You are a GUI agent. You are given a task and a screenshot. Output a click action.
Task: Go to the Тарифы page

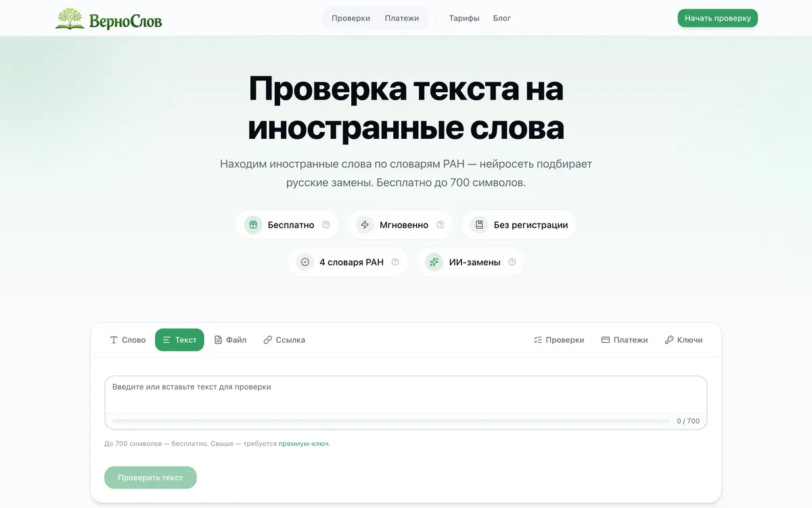(x=464, y=18)
